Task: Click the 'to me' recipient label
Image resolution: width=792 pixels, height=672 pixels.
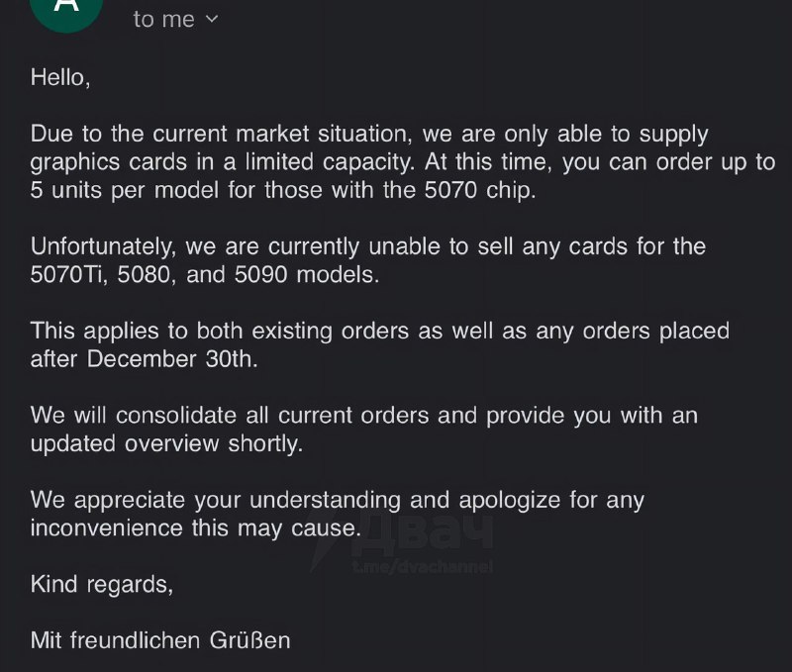Action: click(x=164, y=19)
